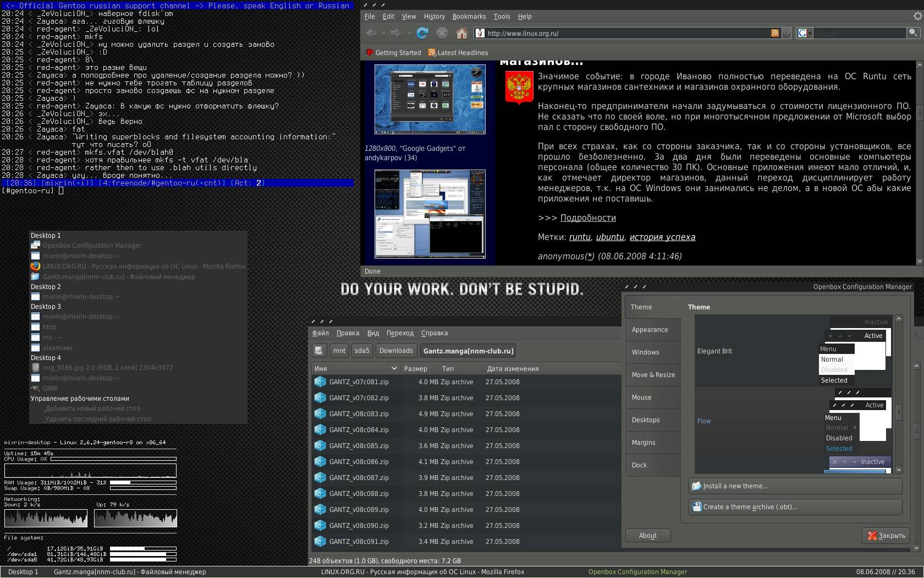Open Google search engine selector
The height and width of the screenshot is (578, 924).
[x=805, y=33]
